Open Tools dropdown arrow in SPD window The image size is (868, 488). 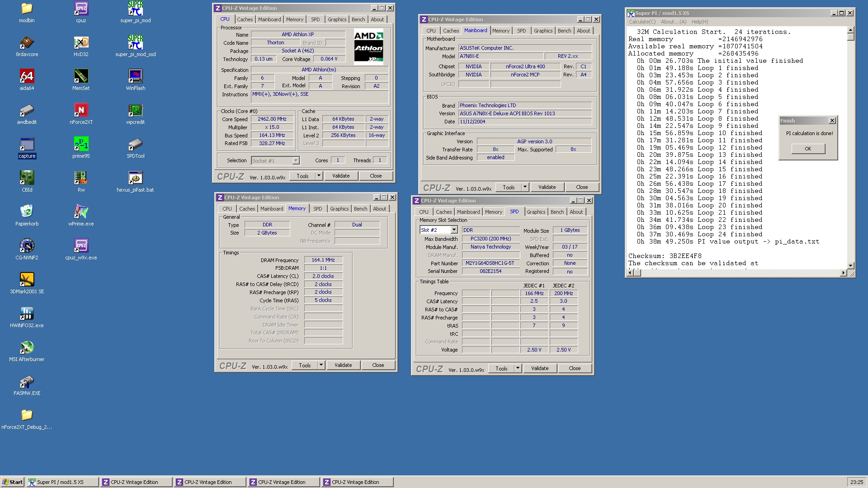(518, 368)
